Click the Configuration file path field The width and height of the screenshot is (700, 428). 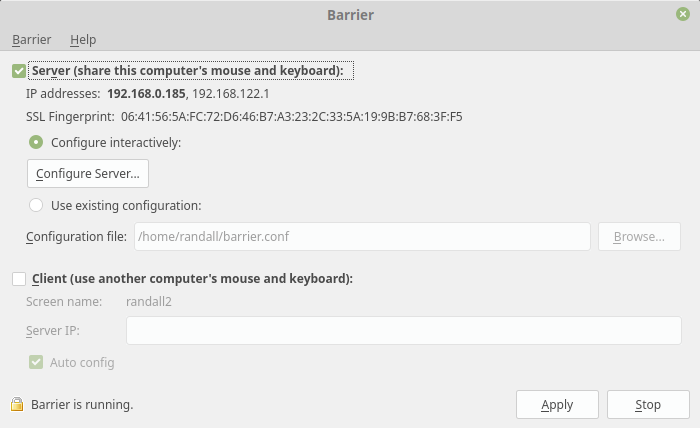362,237
